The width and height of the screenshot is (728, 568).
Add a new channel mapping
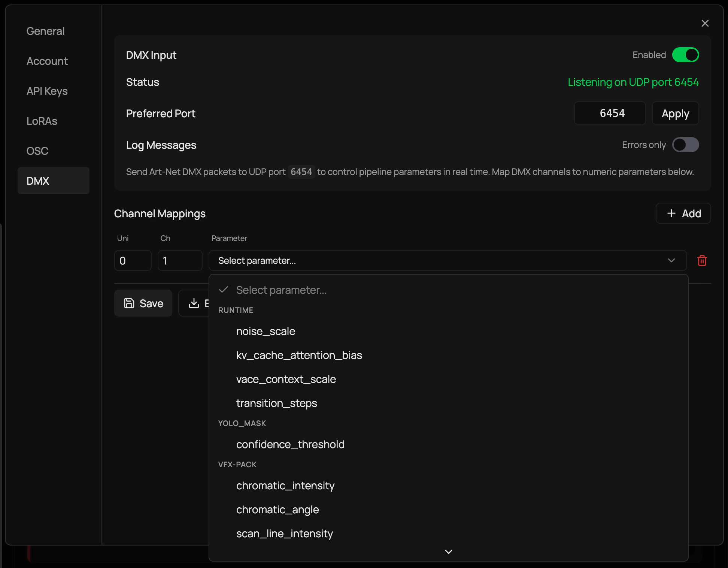tap(683, 213)
